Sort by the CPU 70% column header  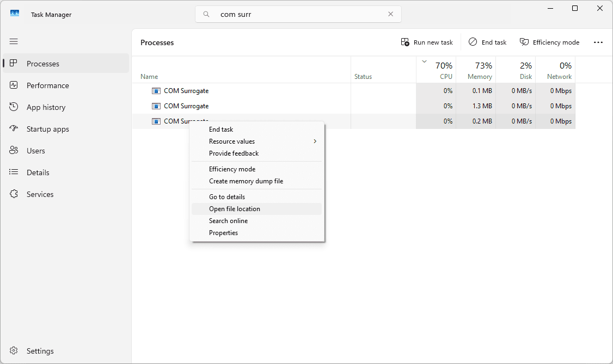436,70
